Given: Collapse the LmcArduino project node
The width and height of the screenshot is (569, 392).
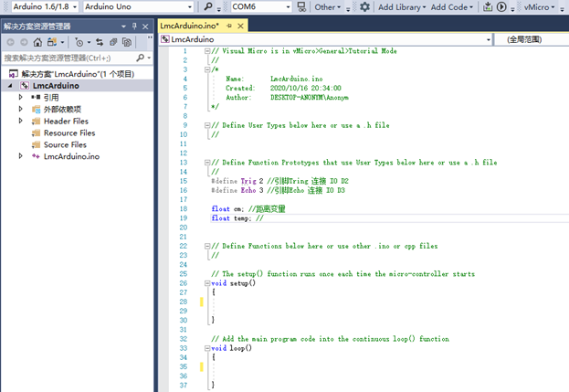Looking at the screenshot, I should [x=10, y=86].
